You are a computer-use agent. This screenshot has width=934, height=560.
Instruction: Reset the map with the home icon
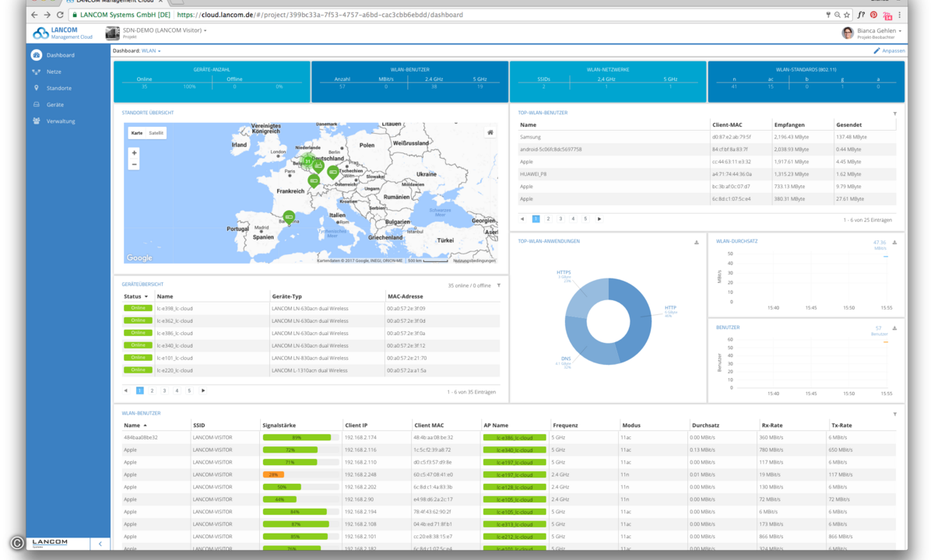(x=490, y=133)
